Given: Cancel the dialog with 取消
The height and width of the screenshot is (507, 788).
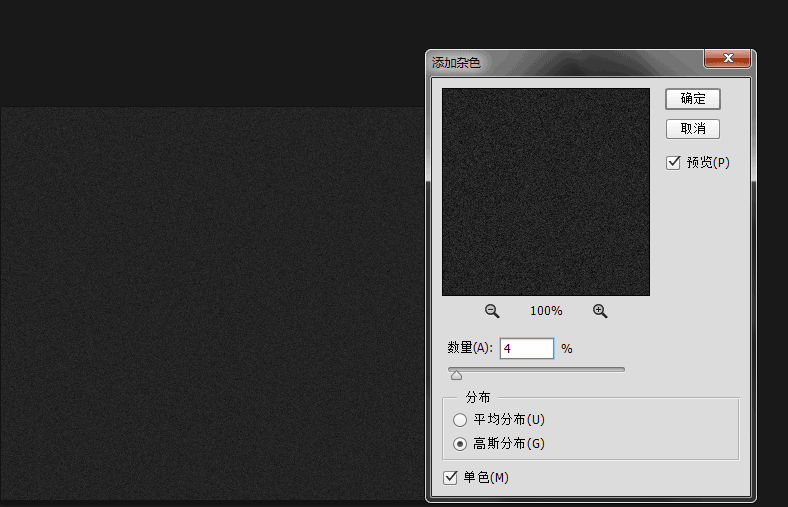Looking at the screenshot, I should coord(693,129).
